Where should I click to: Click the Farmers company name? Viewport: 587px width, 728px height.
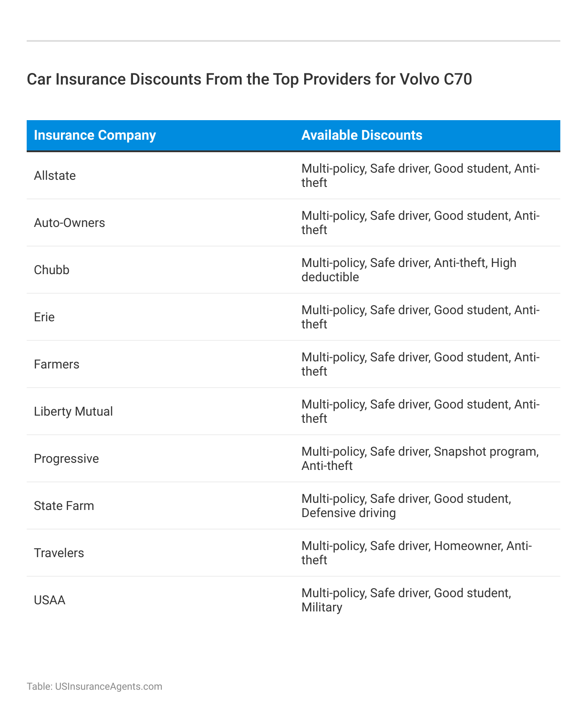point(56,364)
